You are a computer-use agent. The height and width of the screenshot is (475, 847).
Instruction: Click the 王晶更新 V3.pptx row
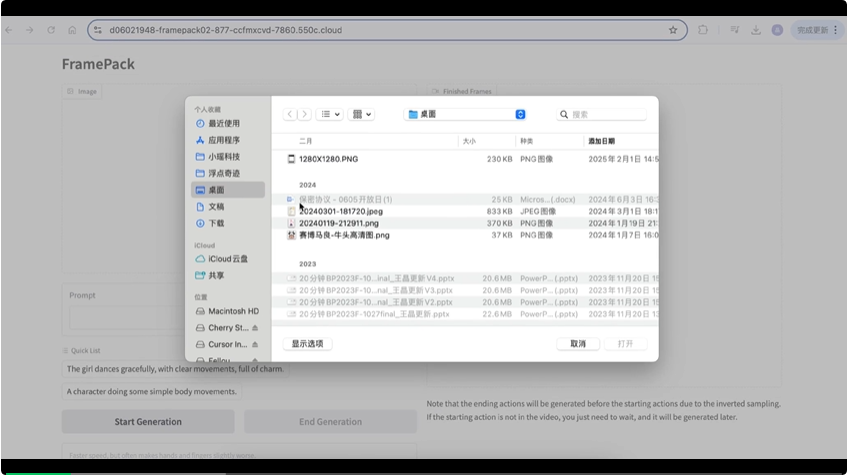(x=465, y=290)
